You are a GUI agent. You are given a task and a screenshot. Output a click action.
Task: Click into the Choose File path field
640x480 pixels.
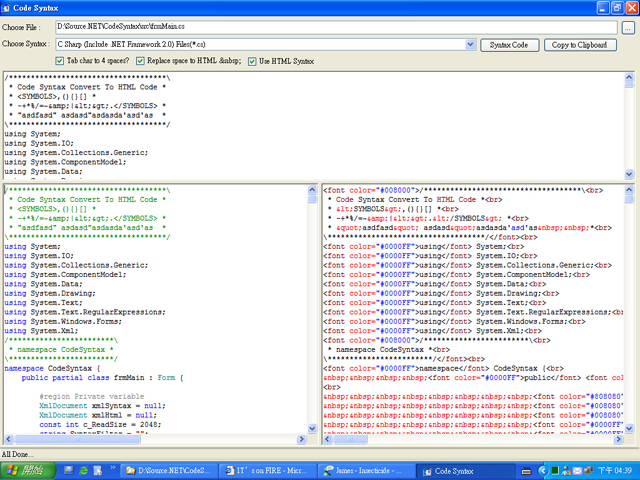[336, 27]
